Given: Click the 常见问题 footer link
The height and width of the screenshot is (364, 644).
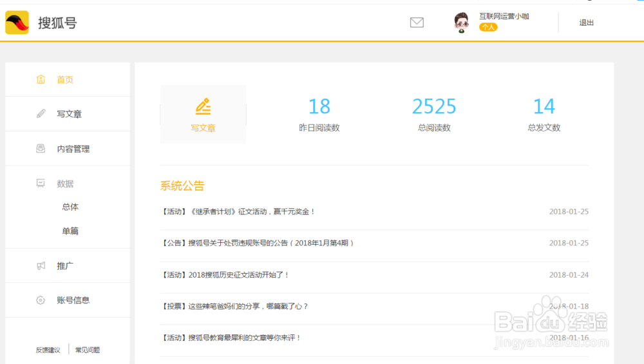Looking at the screenshot, I should (88, 350).
